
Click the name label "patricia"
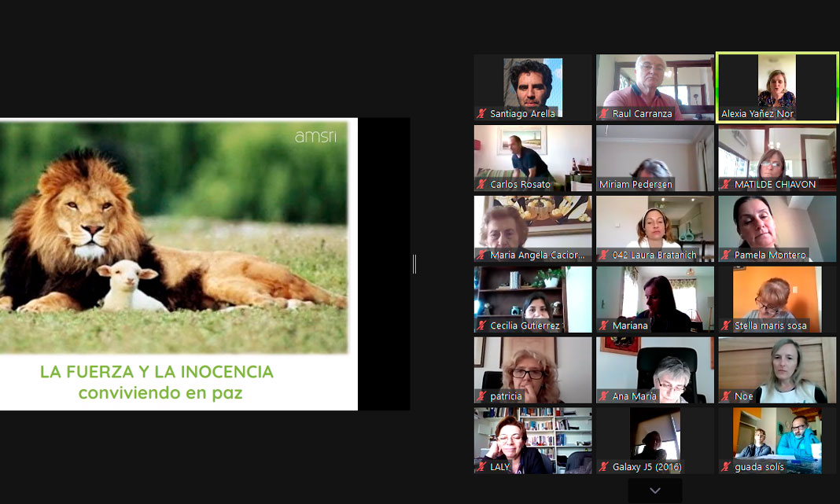click(x=506, y=396)
